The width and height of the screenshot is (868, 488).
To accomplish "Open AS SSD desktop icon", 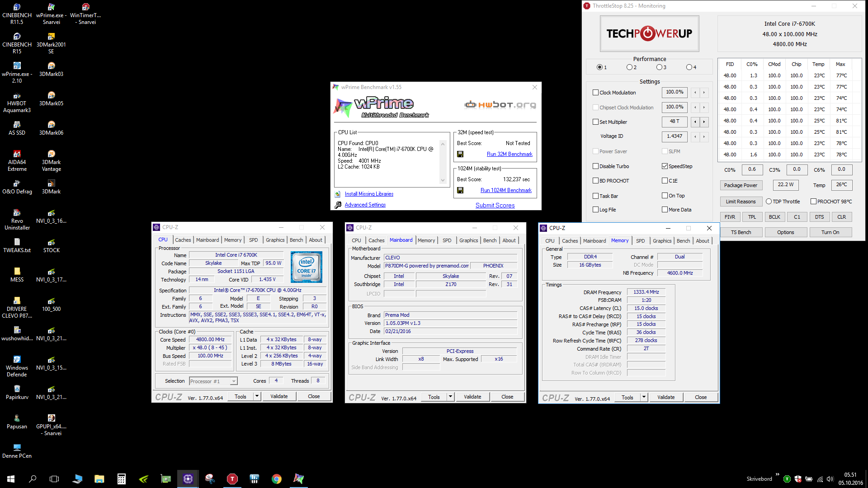I will 17,128.
